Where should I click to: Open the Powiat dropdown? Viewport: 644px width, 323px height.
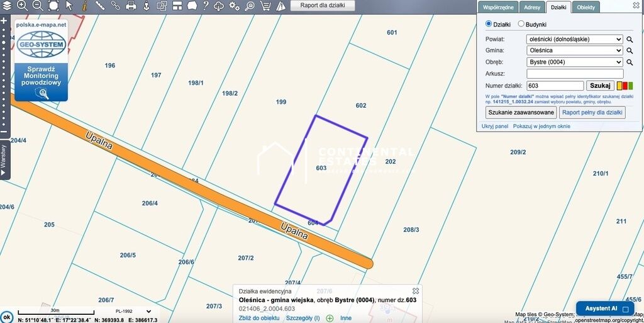tap(574, 39)
